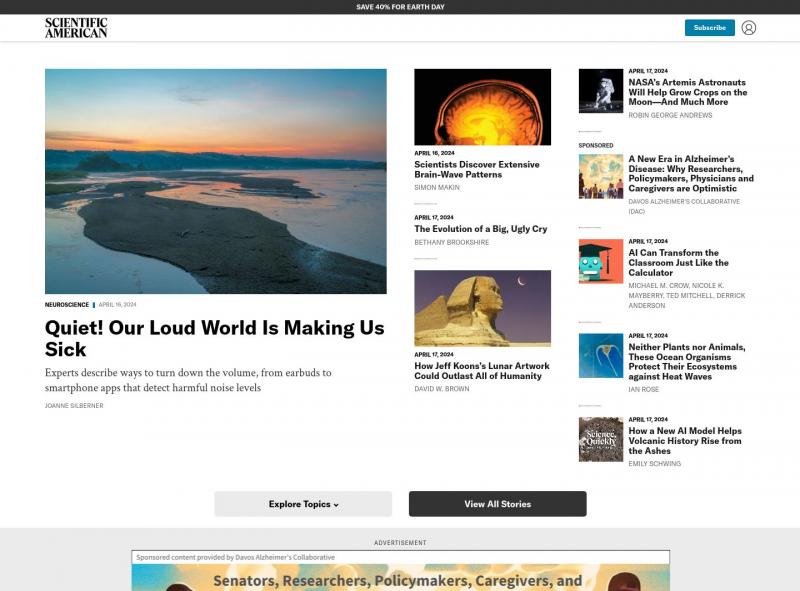Click the blue Subscribe button
Screen dimensions: 800x591
pos(710,28)
